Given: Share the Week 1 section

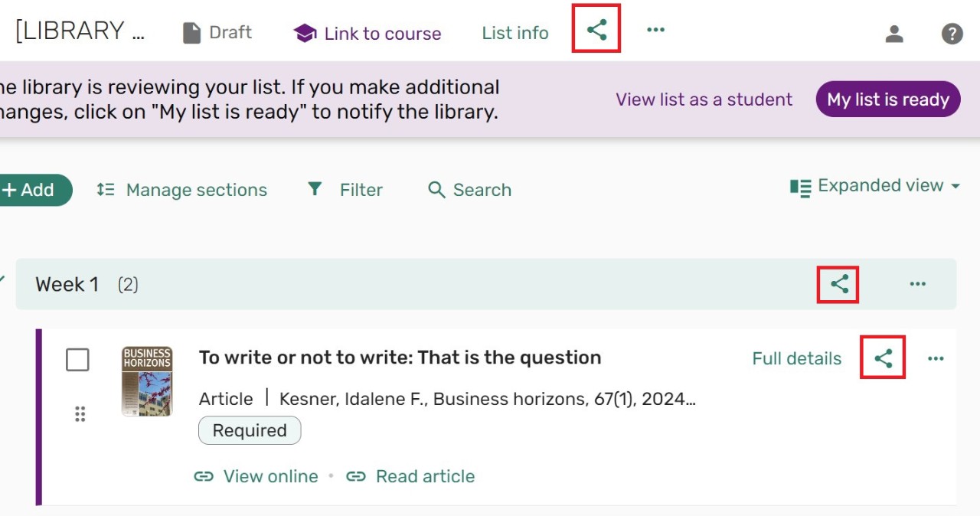Looking at the screenshot, I should click(838, 283).
